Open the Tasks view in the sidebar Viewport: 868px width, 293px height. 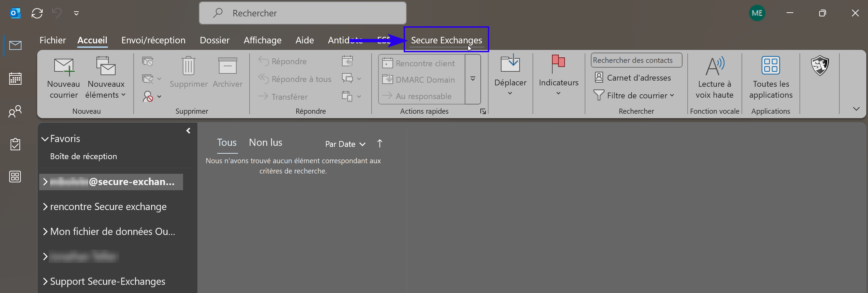15,144
